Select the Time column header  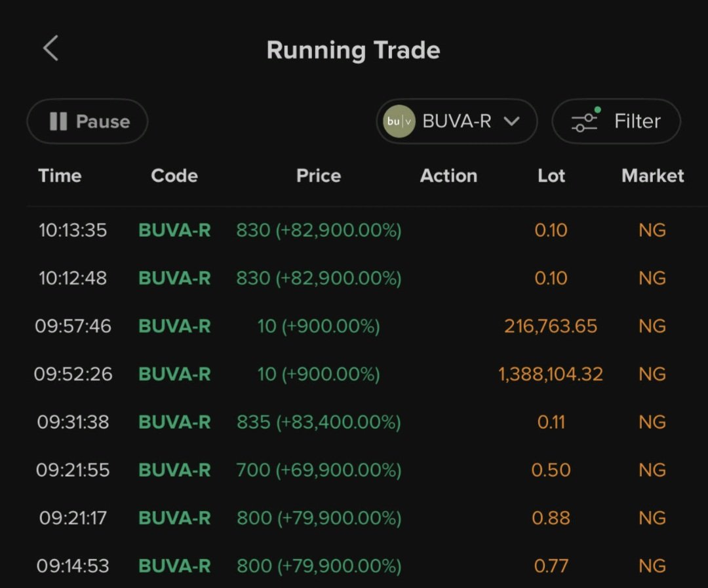point(60,176)
